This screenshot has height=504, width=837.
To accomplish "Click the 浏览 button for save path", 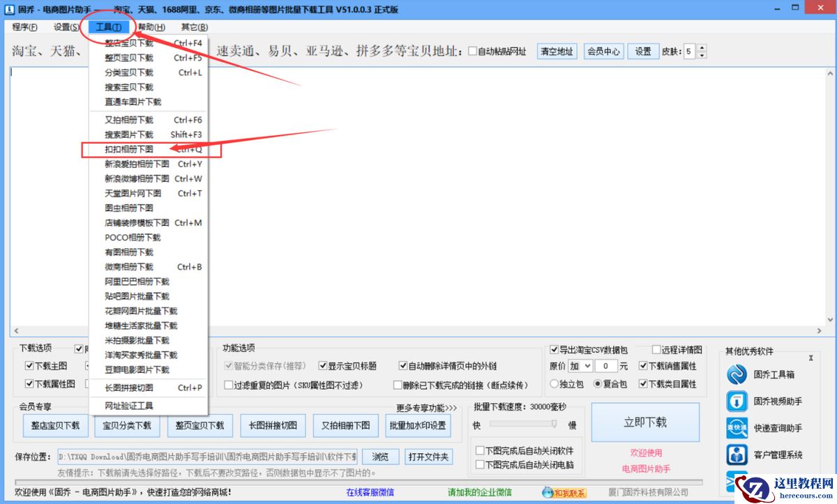I will pyautogui.click(x=380, y=457).
